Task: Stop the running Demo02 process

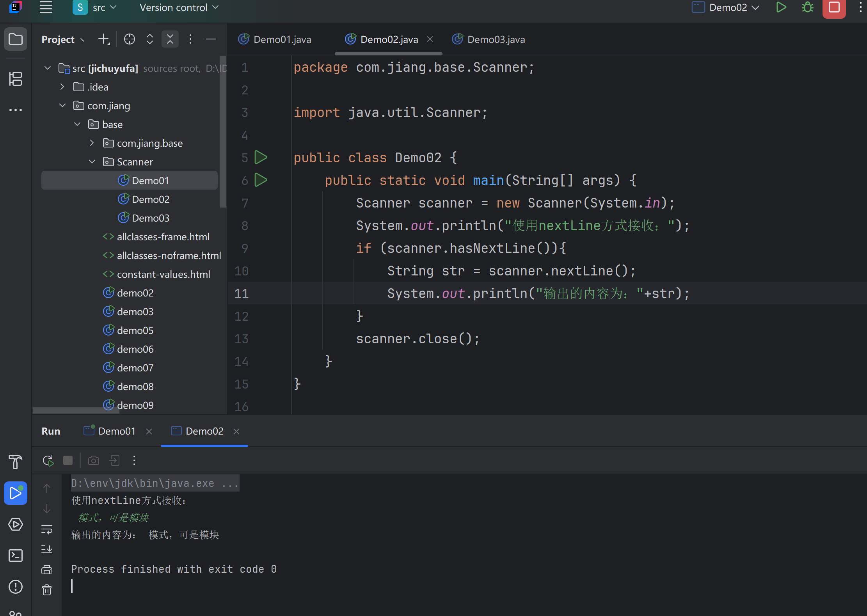Action: coord(834,7)
